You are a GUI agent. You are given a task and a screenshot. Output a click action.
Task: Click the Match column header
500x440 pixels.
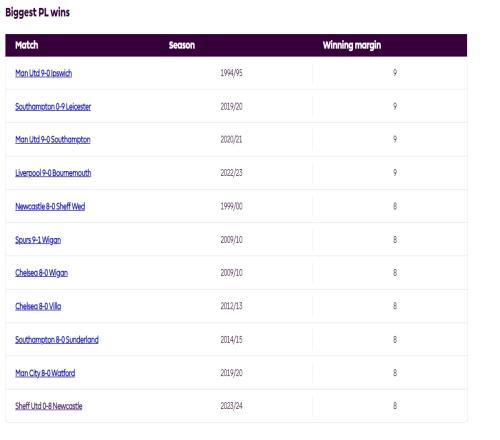[27, 45]
